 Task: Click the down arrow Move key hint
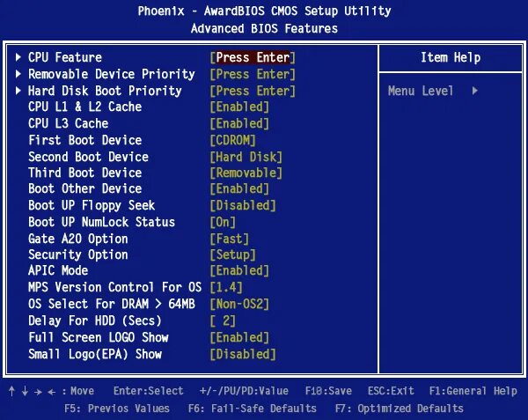(25, 391)
